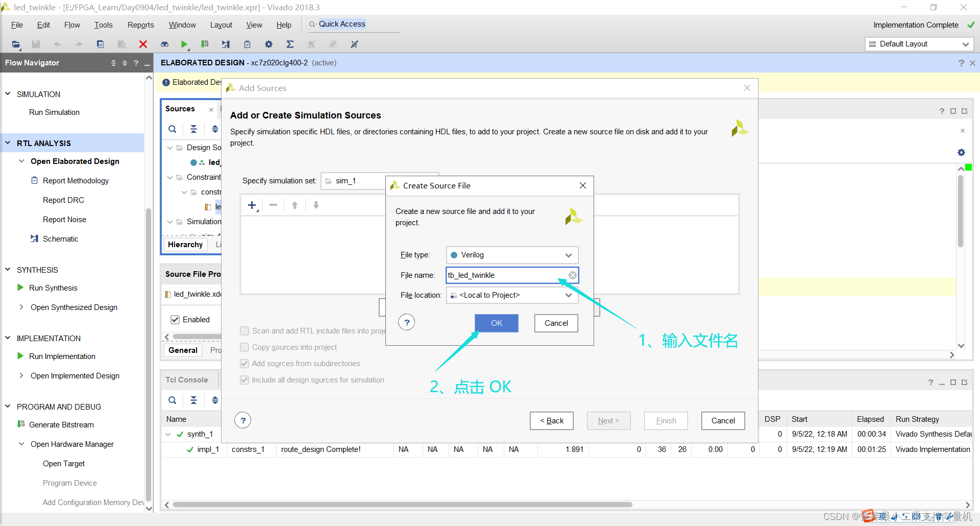Click the green Run toolbar arrow

tap(184, 44)
